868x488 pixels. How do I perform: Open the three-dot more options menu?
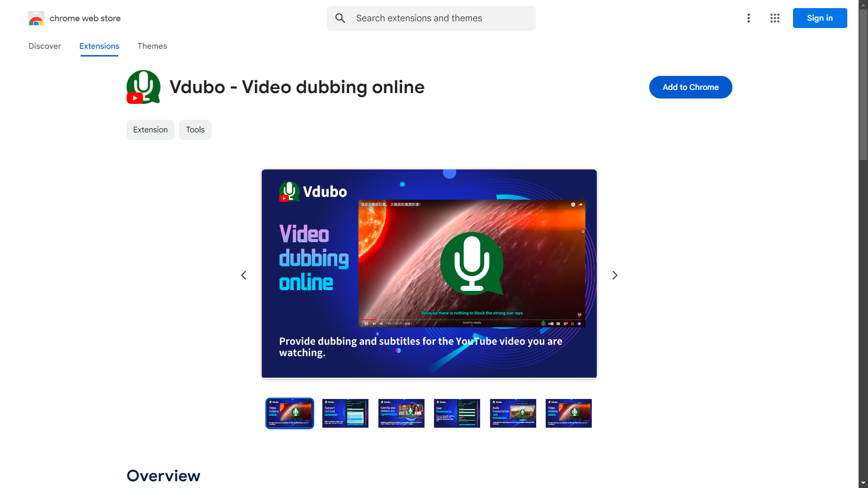pyautogui.click(x=749, y=18)
